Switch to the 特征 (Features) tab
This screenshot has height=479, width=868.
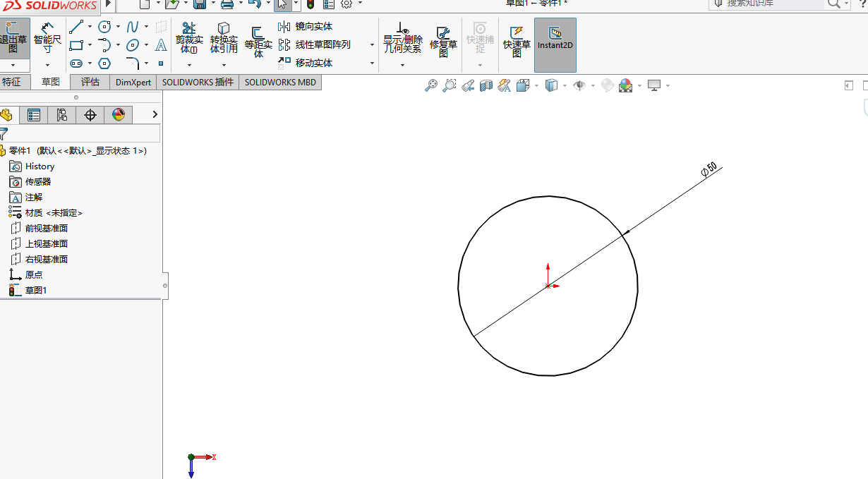[x=12, y=82]
